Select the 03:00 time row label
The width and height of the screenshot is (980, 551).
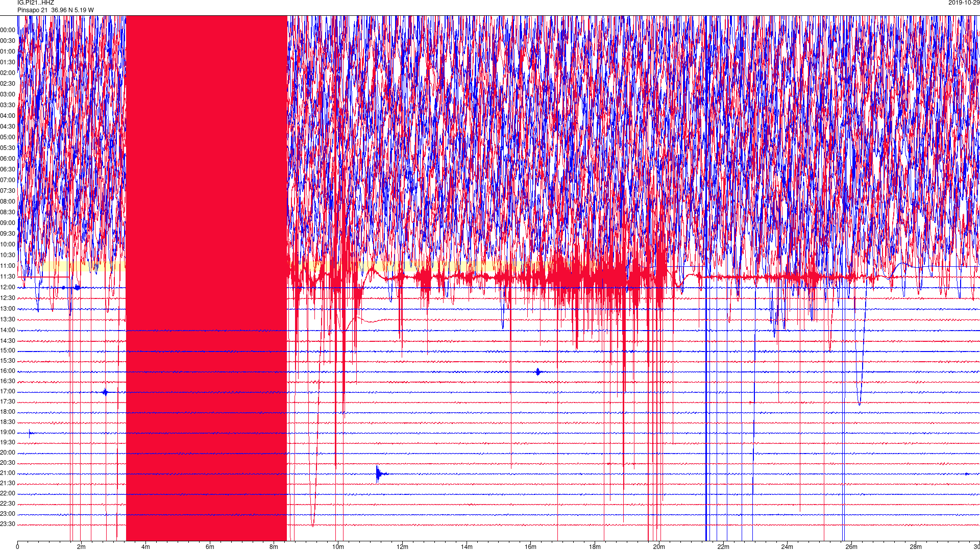(8, 94)
